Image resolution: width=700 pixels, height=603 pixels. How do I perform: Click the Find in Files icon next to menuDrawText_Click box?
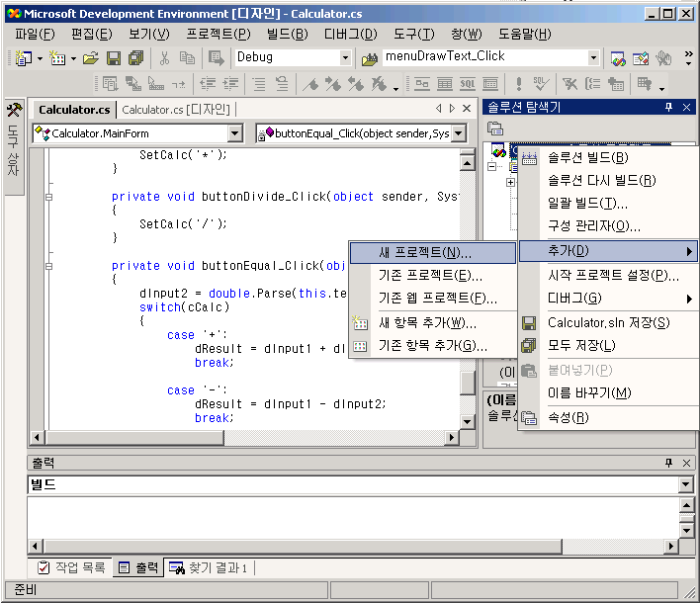pyautogui.click(x=370, y=59)
